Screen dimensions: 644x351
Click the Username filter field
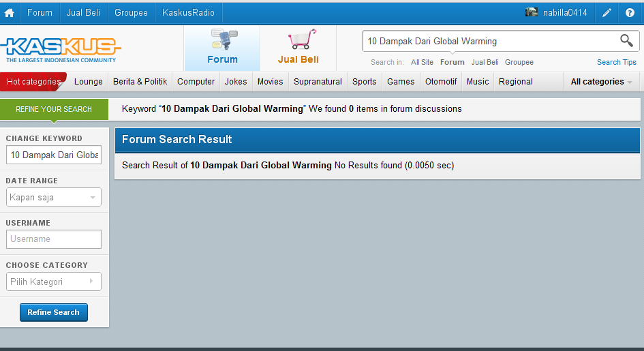54,239
